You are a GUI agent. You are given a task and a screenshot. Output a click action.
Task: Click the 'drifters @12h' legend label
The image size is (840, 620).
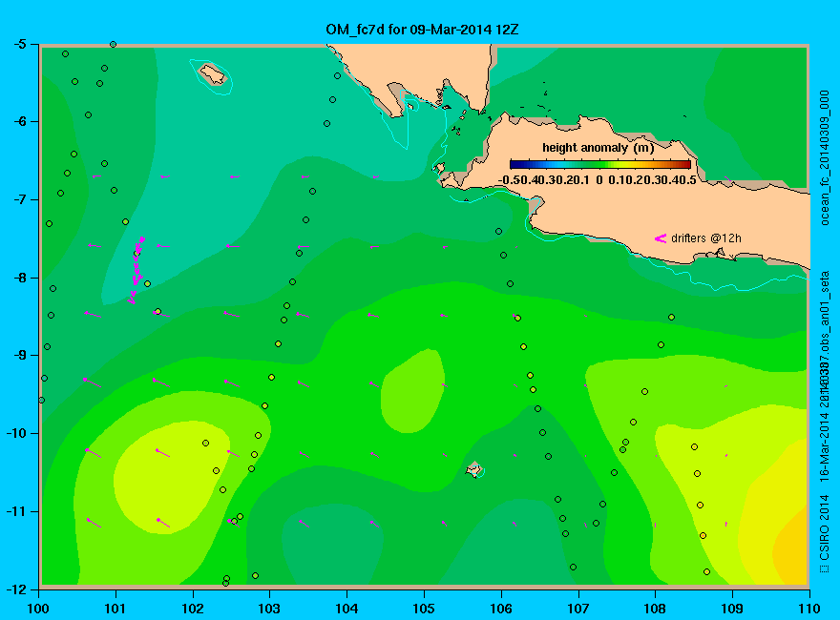click(706, 238)
